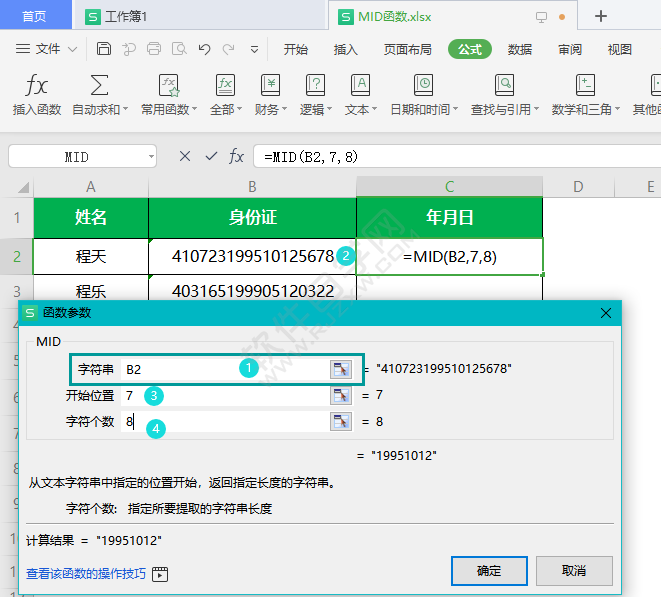Open the Date and Time functions icon
The image size is (661, 597).
point(423,85)
